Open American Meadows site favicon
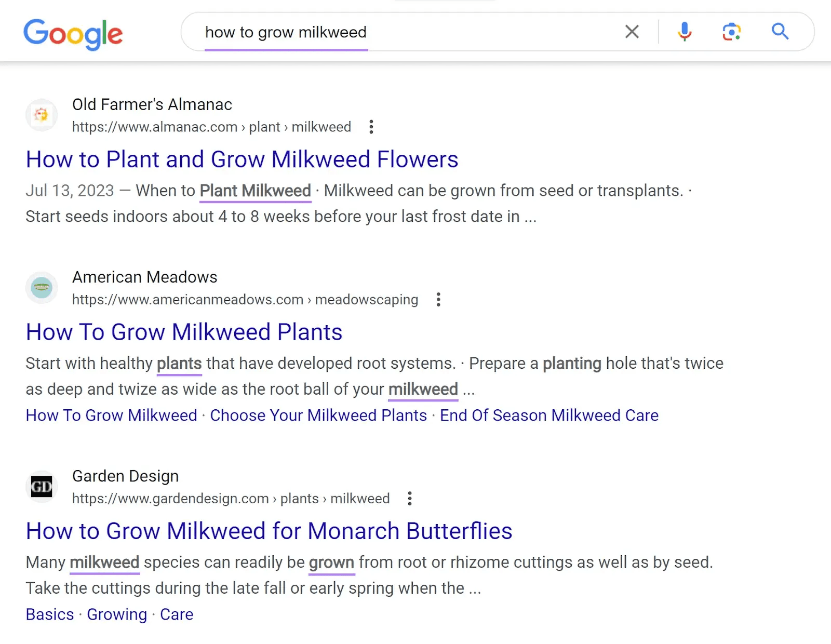Viewport: 831px width, 644px height. coord(42,287)
